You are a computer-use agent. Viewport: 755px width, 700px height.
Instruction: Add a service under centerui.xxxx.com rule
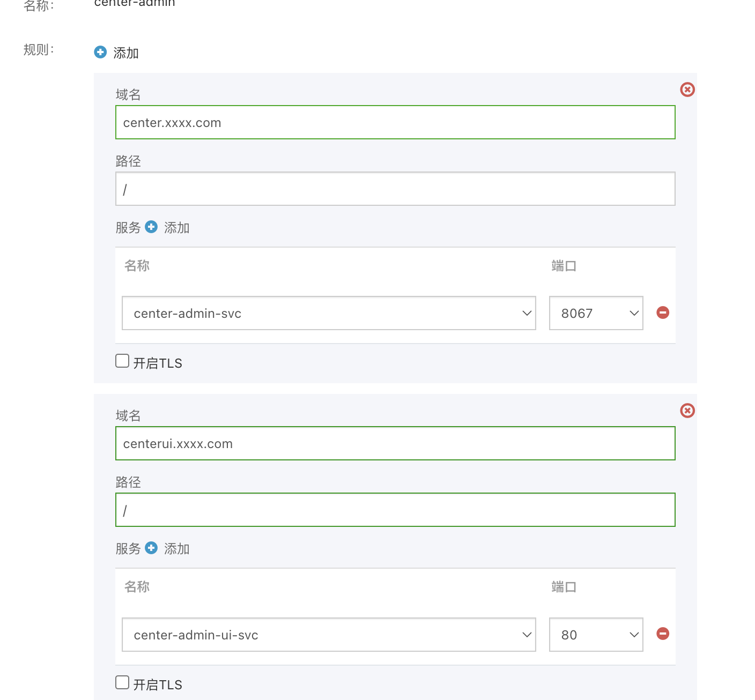click(x=152, y=548)
